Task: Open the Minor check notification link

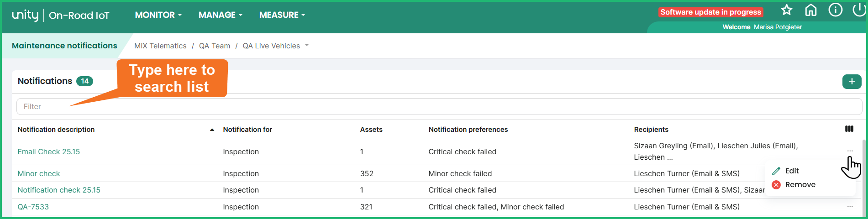Action: pos(39,174)
